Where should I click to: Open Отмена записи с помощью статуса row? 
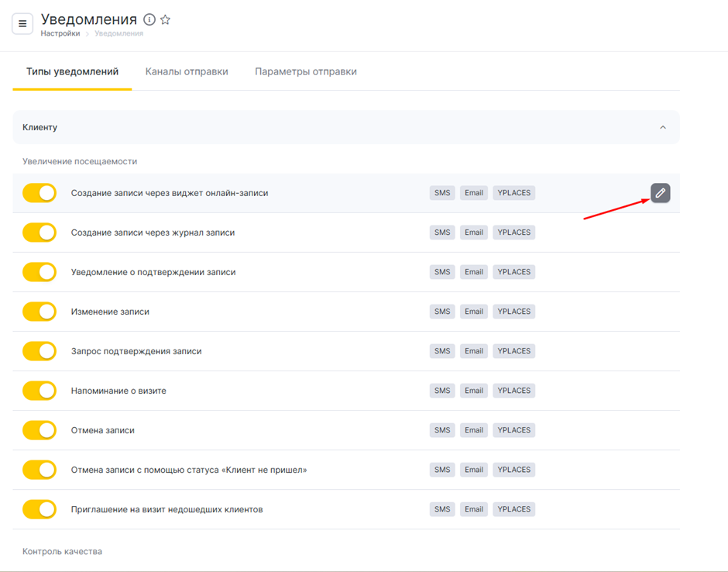click(189, 470)
